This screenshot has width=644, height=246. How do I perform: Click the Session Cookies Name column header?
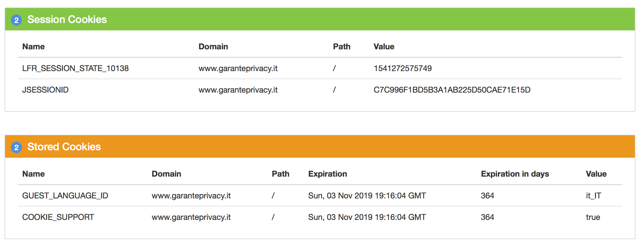coord(34,47)
